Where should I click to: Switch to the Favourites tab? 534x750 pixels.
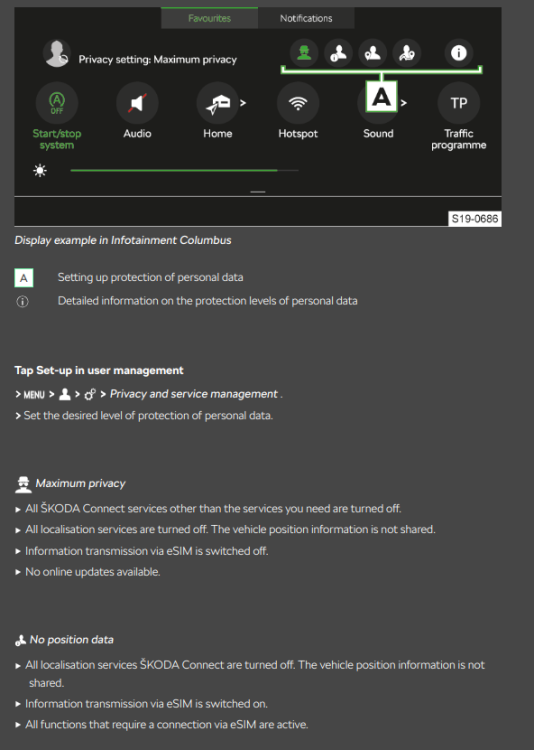209,18
